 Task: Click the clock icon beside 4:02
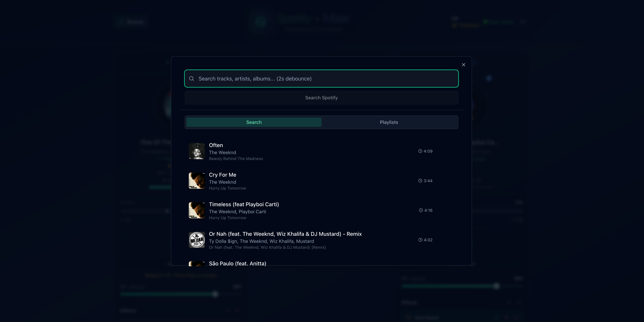pyautogui.click(x=420, y=240)
